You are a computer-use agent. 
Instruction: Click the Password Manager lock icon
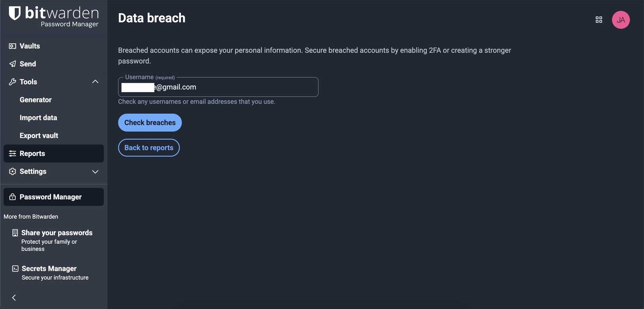pyautogui.click(x=12, y=196)
